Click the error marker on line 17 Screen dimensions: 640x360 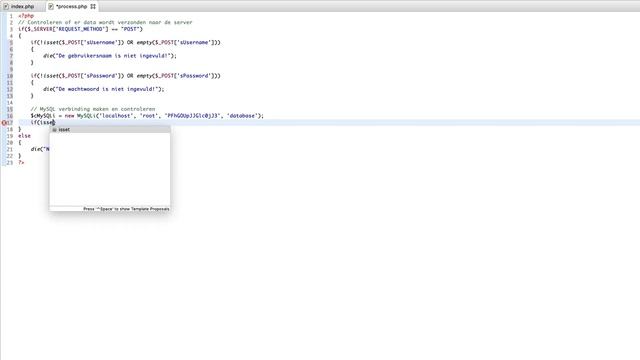(4, 122)
